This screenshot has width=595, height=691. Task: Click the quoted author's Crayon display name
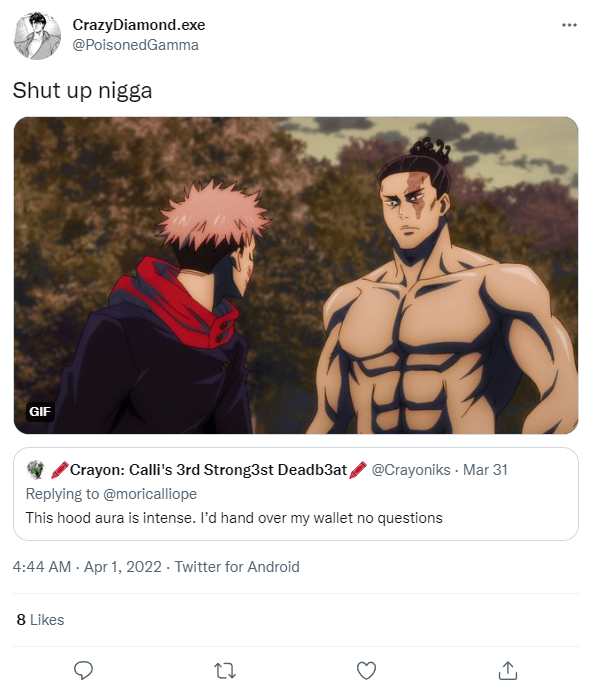[209, 470]
